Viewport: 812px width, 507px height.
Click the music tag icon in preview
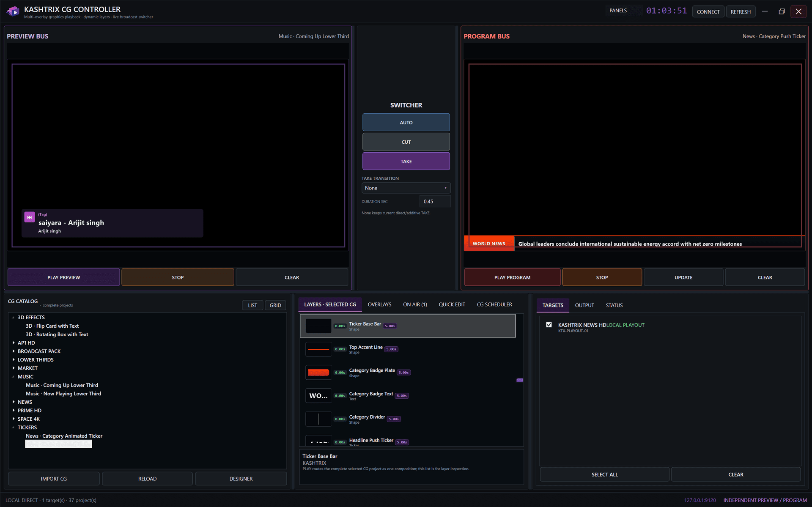point(30,217)
